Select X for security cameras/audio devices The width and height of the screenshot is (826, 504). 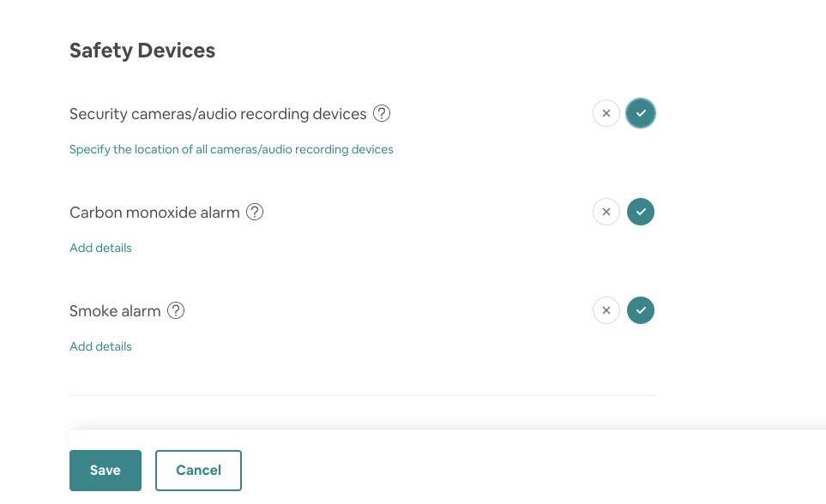point(606,113)
